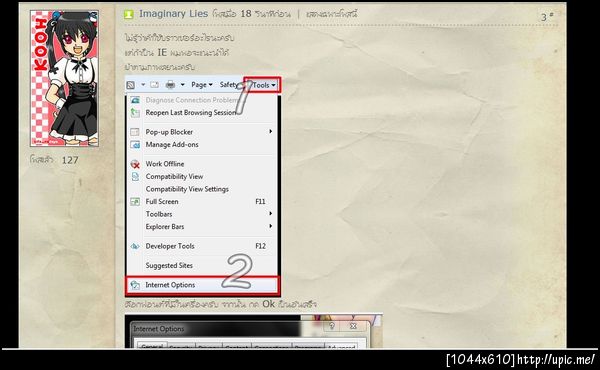Click the Work Offline red X icon
The height and width of the screenshot is (370, 600).
[x=135, y=164]
